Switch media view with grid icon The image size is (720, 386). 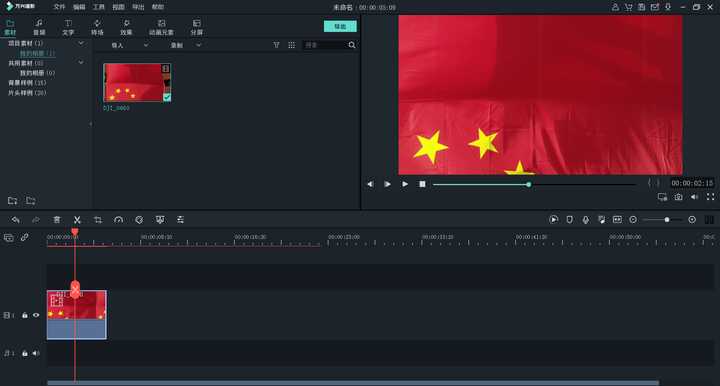click(x=292, y=45)
